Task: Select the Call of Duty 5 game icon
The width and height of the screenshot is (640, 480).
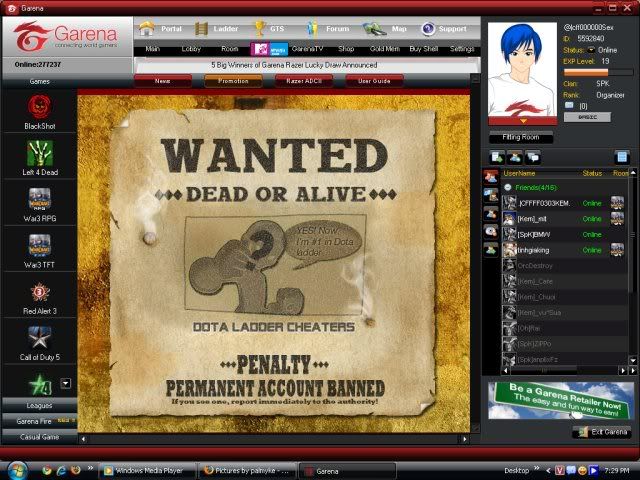Action: coord(40,338)
